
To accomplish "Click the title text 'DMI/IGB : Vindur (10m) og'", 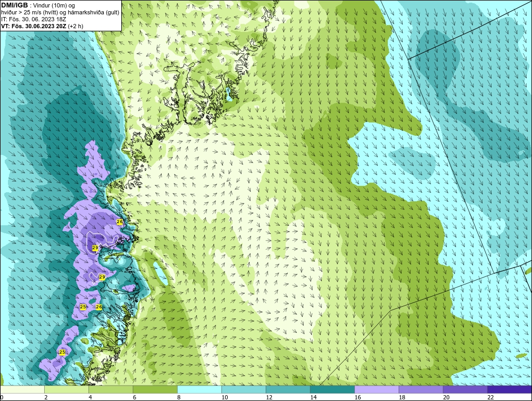I will [38, 5].
